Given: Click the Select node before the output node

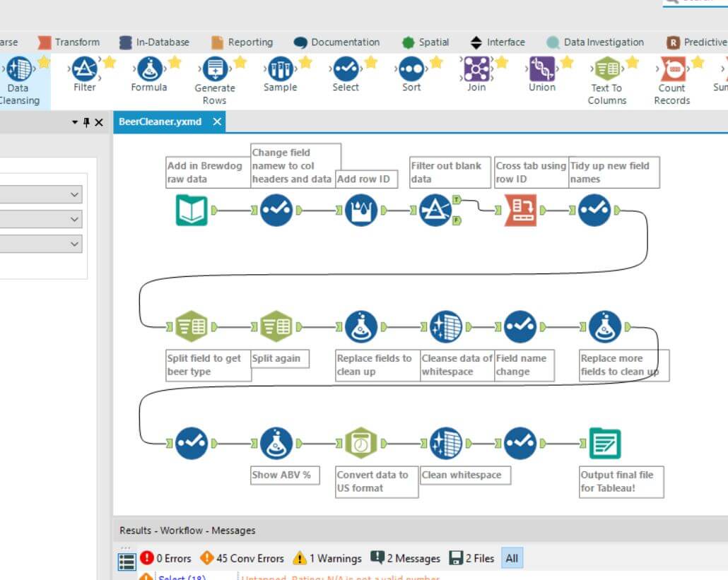Looking at the screenshot, I should click(x=520, y=443).
